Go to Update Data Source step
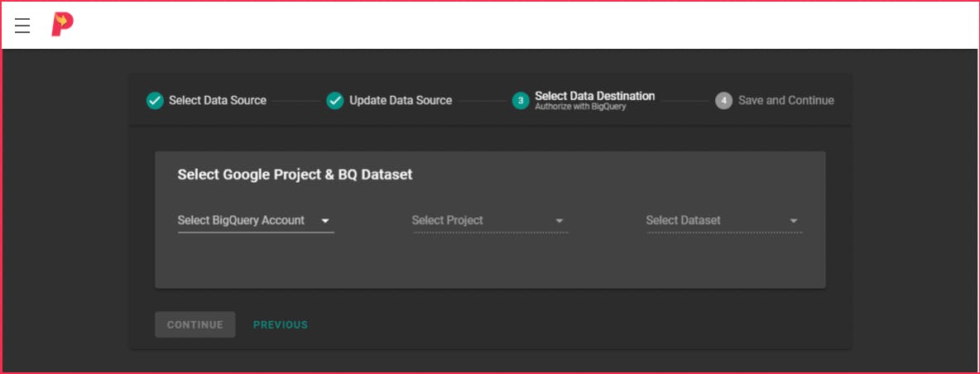 pyautogui.click(x=401, y=101)
